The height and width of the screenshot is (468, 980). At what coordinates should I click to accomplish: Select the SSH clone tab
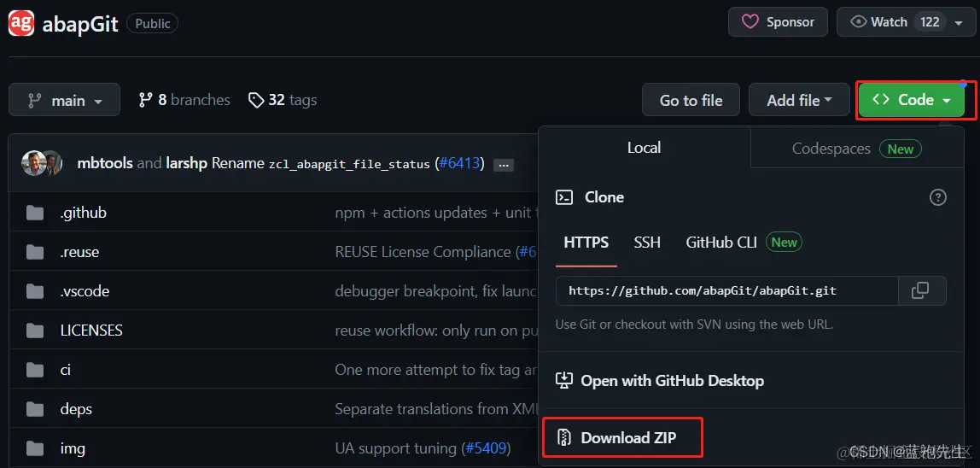click(647, 243)
